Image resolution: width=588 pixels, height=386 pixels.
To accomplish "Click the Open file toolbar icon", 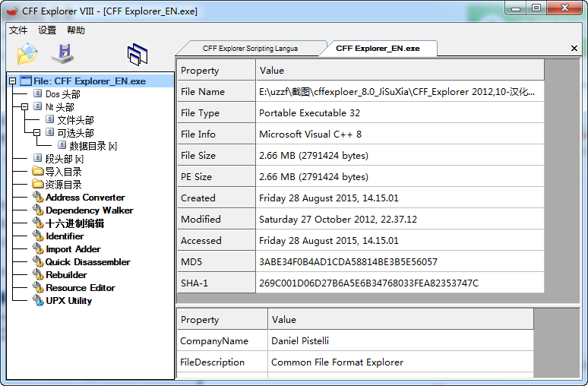I will point(27,54).
